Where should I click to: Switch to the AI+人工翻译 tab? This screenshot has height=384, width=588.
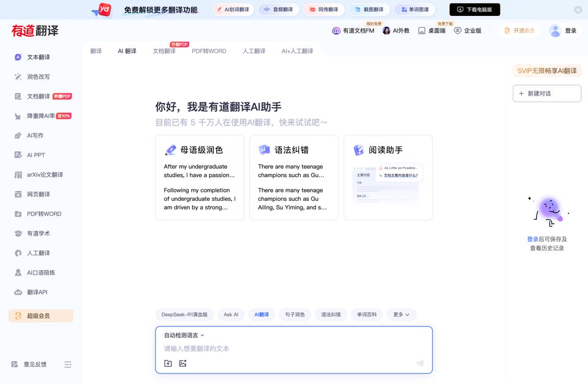pos(298,51)
